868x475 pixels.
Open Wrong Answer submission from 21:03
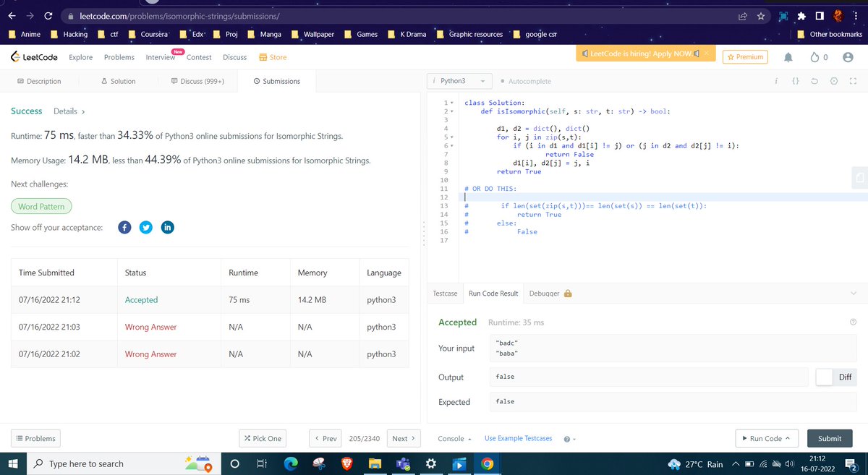click(150, 327)
